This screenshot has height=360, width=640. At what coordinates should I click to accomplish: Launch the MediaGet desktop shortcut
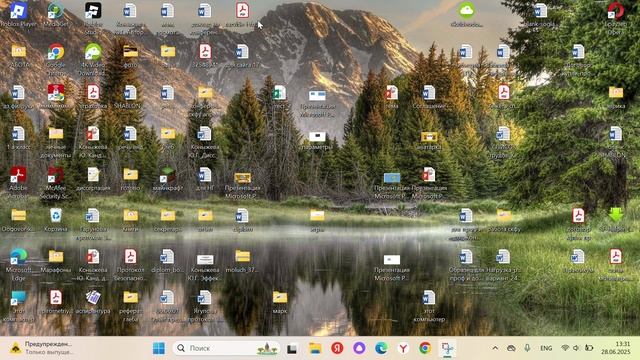56,11
